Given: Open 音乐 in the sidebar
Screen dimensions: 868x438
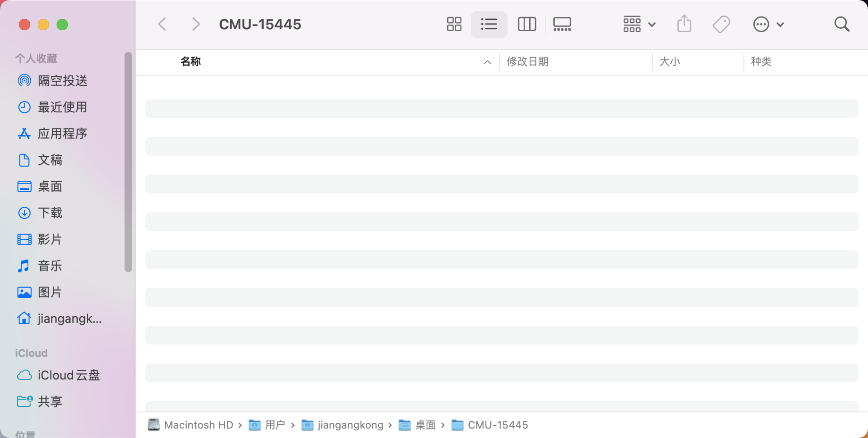Looking at the screenshot, I should [x=50, y=266].
